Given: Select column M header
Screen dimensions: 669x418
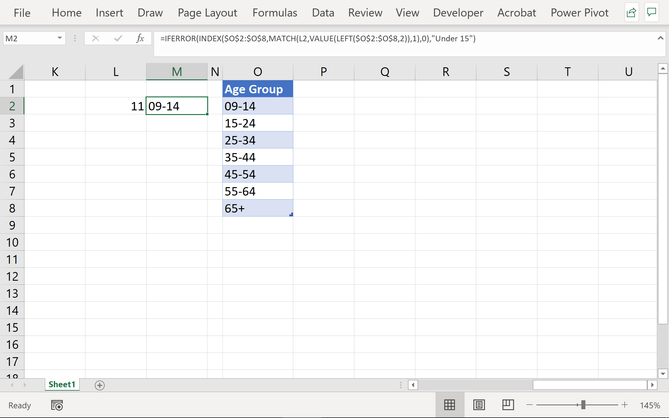Looking at the screenshot, I should (x=177, y=72).
